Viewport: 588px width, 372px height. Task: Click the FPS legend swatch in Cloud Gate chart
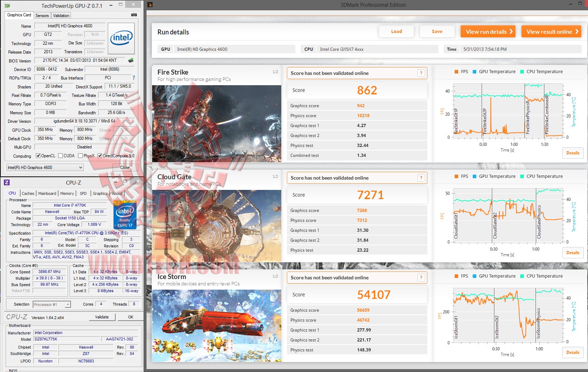click(456, 176)
